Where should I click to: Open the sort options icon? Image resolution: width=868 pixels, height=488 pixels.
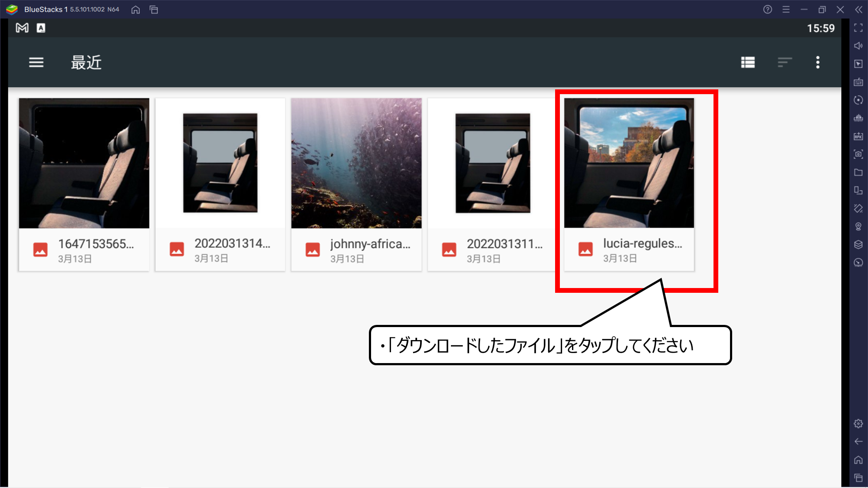coord(785,62)
